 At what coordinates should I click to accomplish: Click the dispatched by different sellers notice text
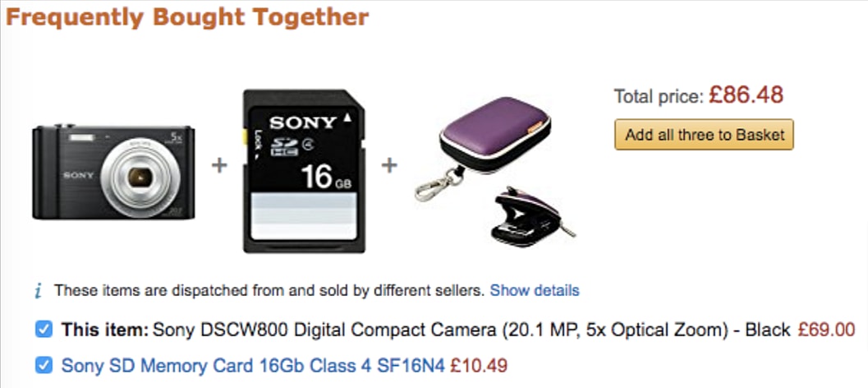pos(269,290)
